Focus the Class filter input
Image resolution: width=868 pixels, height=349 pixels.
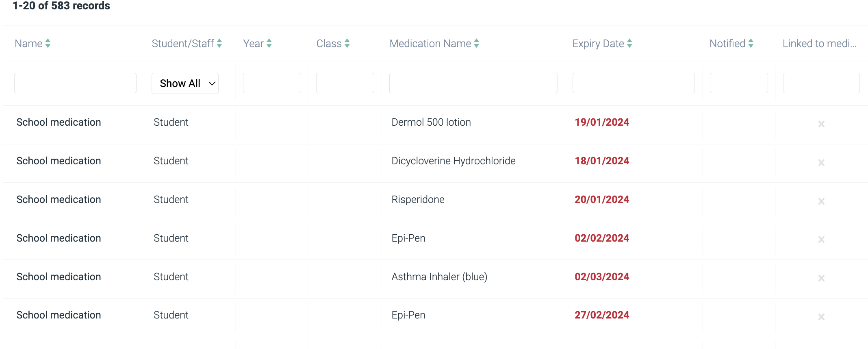(x=345, y=83)
